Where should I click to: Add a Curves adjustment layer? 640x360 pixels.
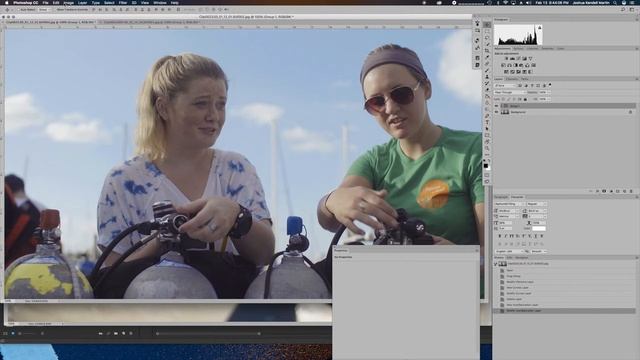click(519, 58)
